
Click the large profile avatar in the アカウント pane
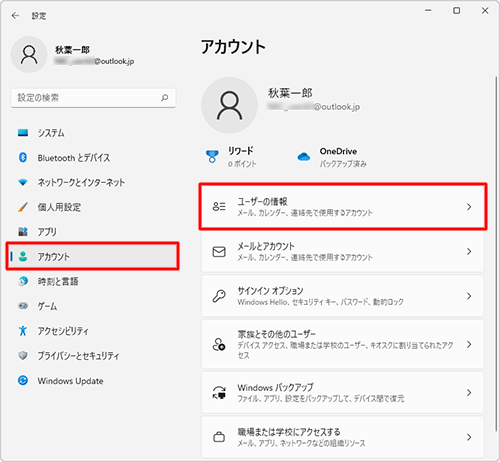point(229,105)
